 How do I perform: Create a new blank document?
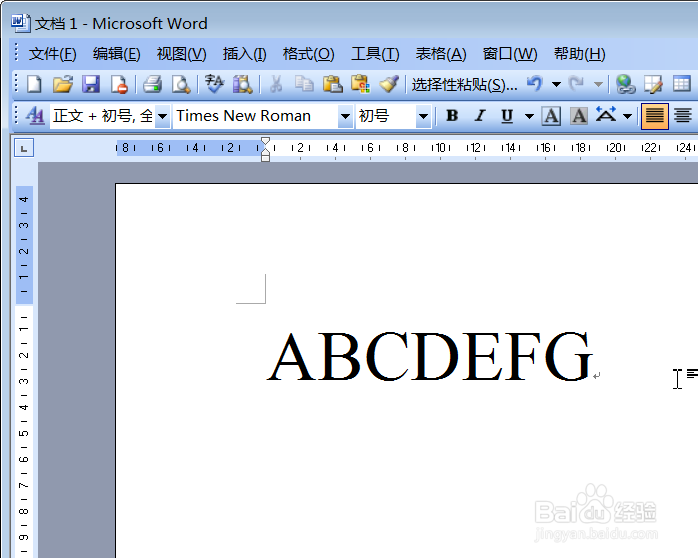[34, 84]
